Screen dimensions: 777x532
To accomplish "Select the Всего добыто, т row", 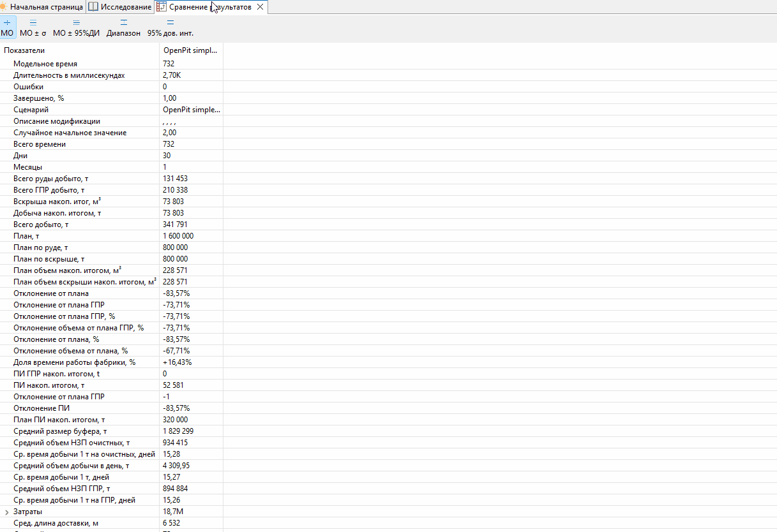I will coord(112,225).
